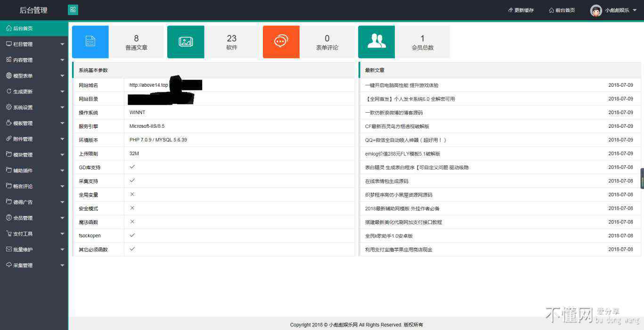The width and height of the screenshot is (644, 330).
Task: Open article 在线表情包生成源码
Action: 386,181
